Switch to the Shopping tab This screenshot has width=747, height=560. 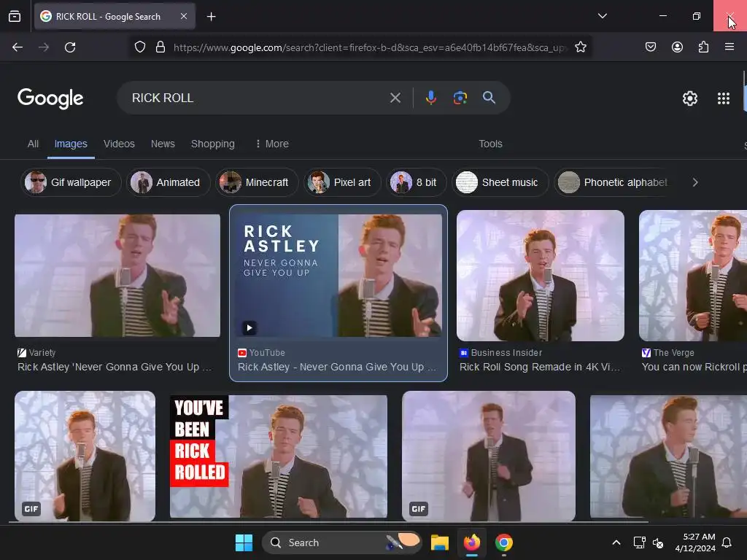click(212, 144)
